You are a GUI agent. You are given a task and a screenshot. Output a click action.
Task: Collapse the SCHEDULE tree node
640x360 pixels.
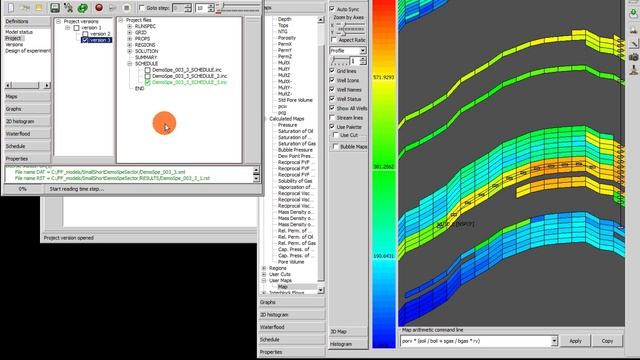point(129,64)
